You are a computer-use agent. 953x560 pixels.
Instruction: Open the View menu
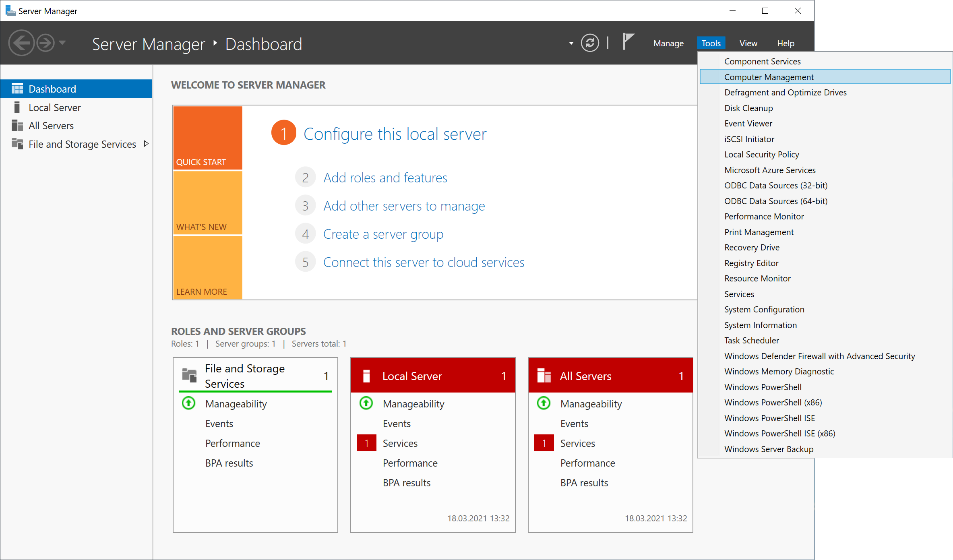748,43
